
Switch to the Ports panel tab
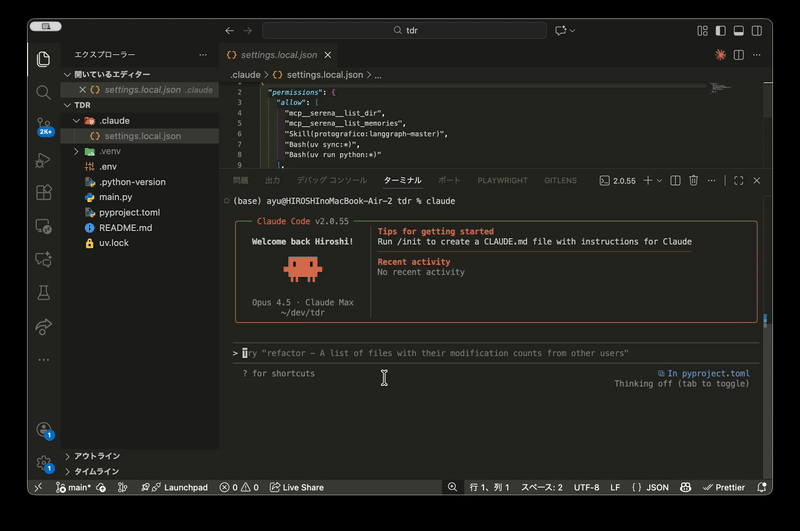click(449, 181)
